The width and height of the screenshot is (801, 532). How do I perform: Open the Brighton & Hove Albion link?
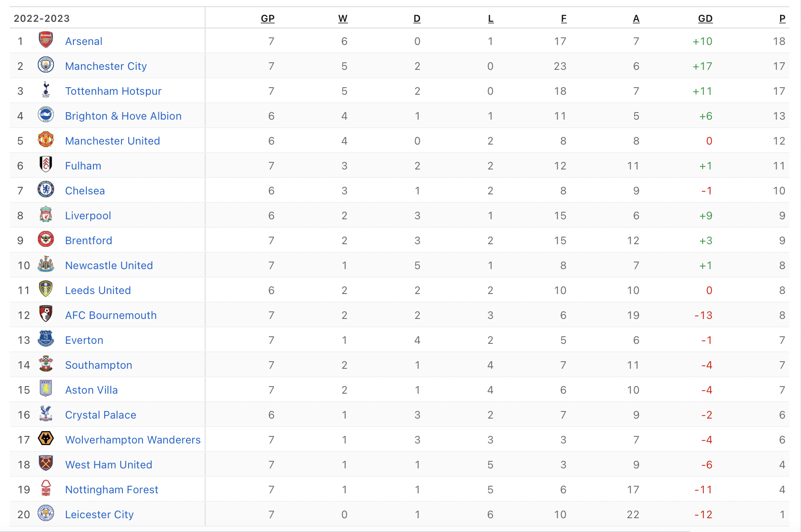click(123, 116)
